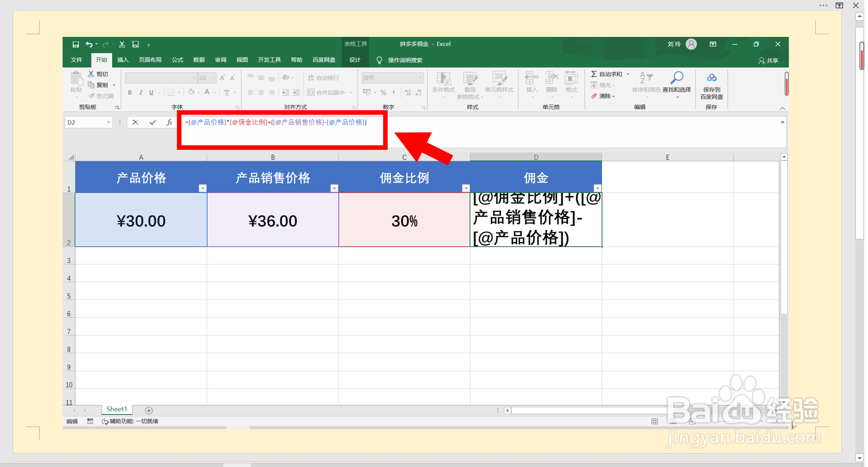Open the number format dropdown (货币)
The image size is (868, 467).
coord(420,78)
